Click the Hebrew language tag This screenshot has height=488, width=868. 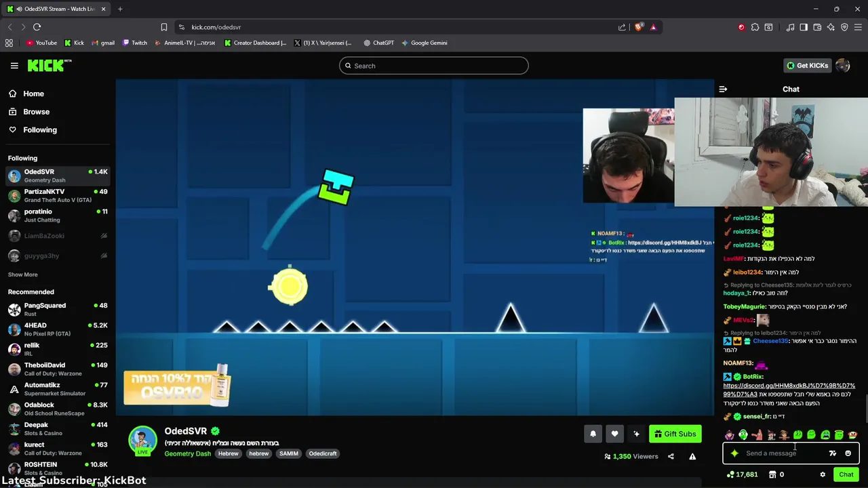(x=229, y=453)
